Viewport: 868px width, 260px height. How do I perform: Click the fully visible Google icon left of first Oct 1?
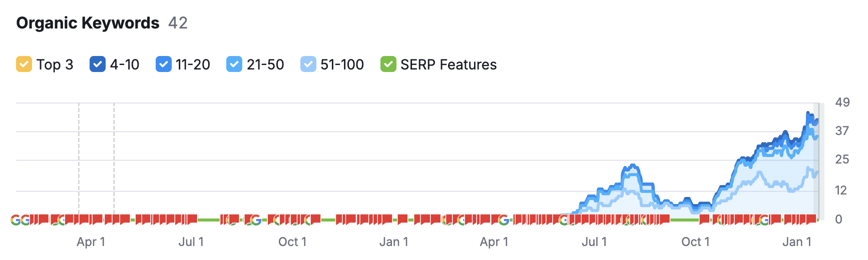[x=256, y=220]
